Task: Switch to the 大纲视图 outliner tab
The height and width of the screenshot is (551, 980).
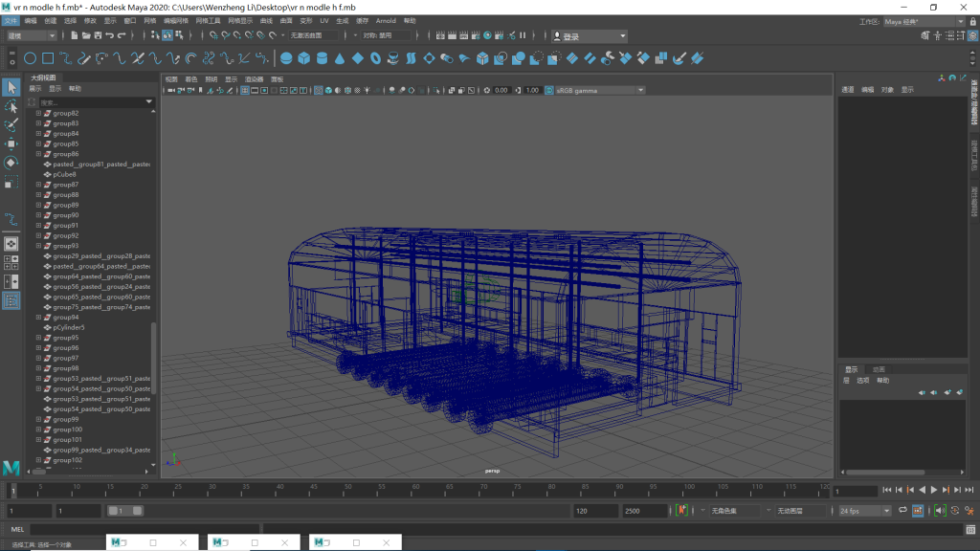Action: click(43, 77)
